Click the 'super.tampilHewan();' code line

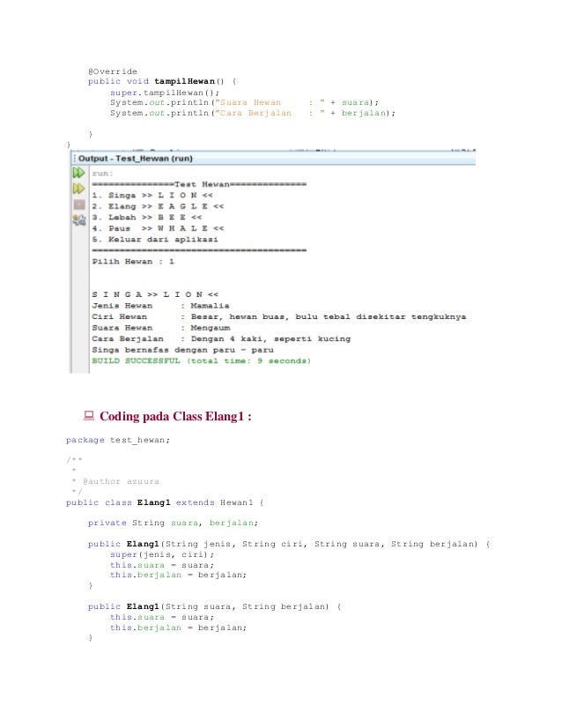[165, 93]
